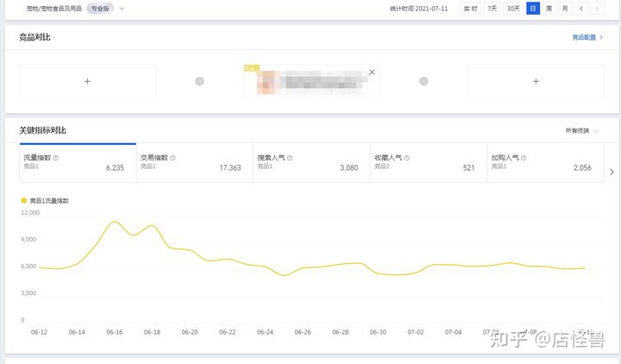Add a competitor in the right plus slot

(536, 81)
